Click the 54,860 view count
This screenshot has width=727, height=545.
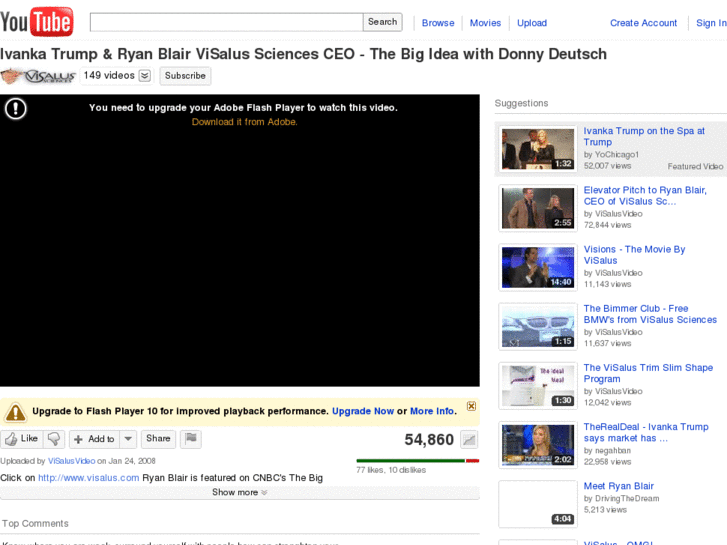click(429, 440)
